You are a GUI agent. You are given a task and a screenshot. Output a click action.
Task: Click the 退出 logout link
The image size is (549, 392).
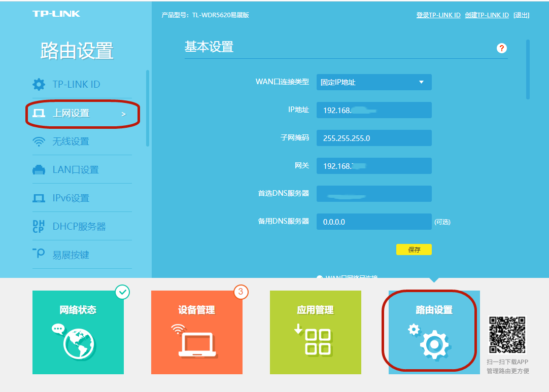click(521, 15)
